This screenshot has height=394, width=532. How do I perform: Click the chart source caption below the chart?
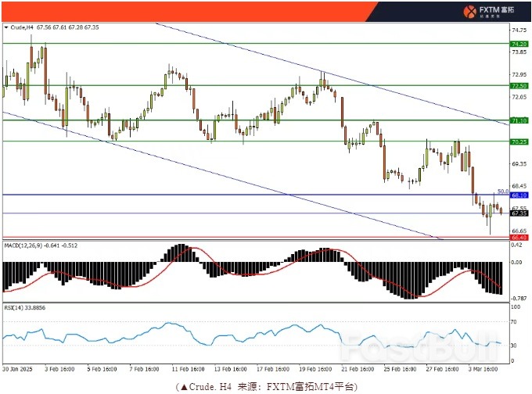point(266,385)
